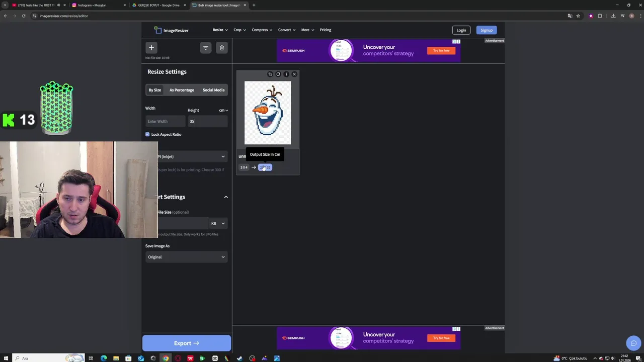The image size is (644, 362).
Task: Remove the Olaf image with X icon
Action: coord(294,74)
